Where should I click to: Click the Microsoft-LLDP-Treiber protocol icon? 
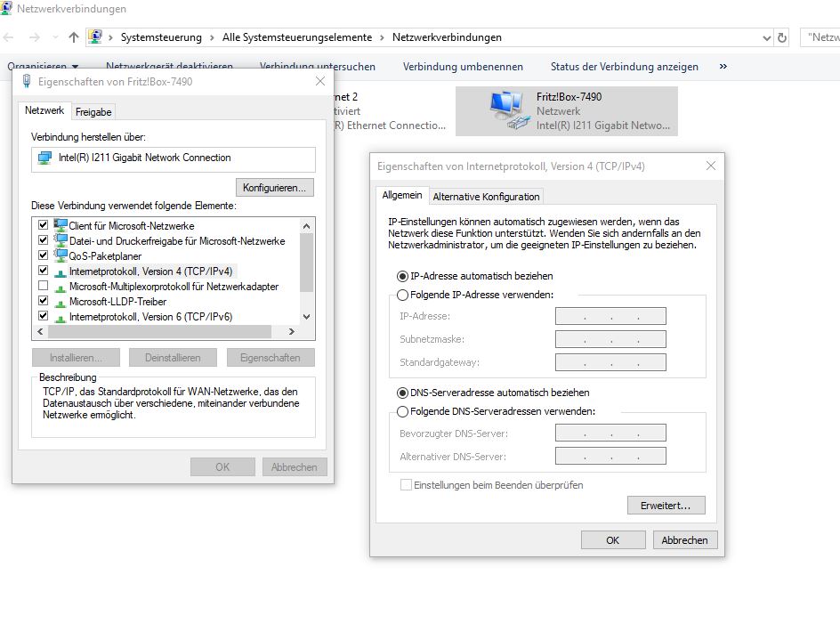pyautogui.click(x=61, y=303)
